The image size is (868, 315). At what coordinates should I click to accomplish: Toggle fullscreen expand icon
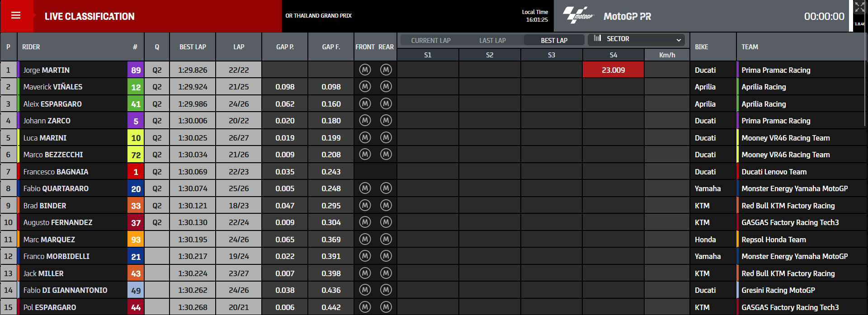point(859,7)
